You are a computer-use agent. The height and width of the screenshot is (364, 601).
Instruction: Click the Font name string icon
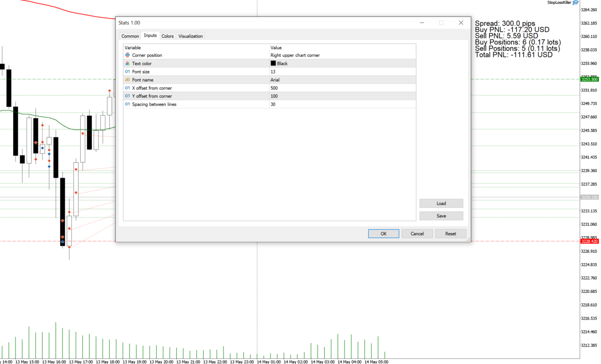tap(127, 80)
